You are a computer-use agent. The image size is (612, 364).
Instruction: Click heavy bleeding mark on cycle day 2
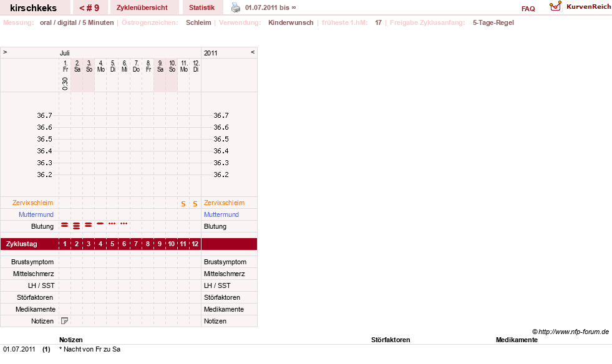(77, 226)
